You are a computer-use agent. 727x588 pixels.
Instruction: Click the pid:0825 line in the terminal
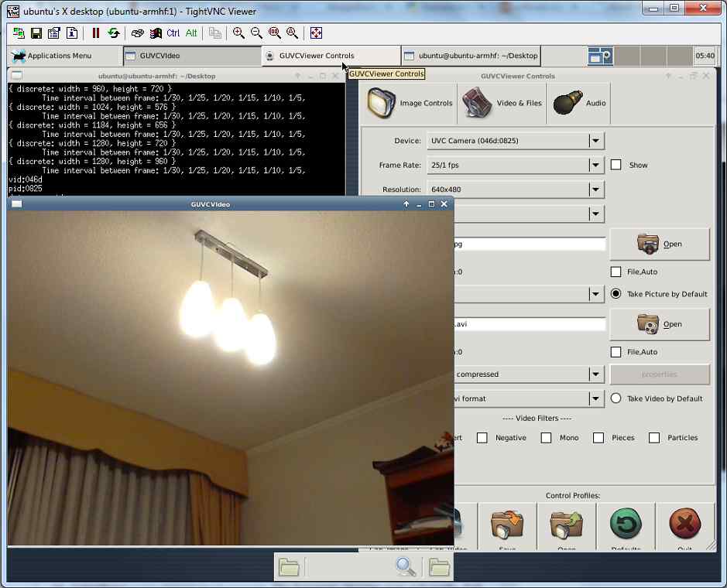pyautogui.click(x=26, y=189)
